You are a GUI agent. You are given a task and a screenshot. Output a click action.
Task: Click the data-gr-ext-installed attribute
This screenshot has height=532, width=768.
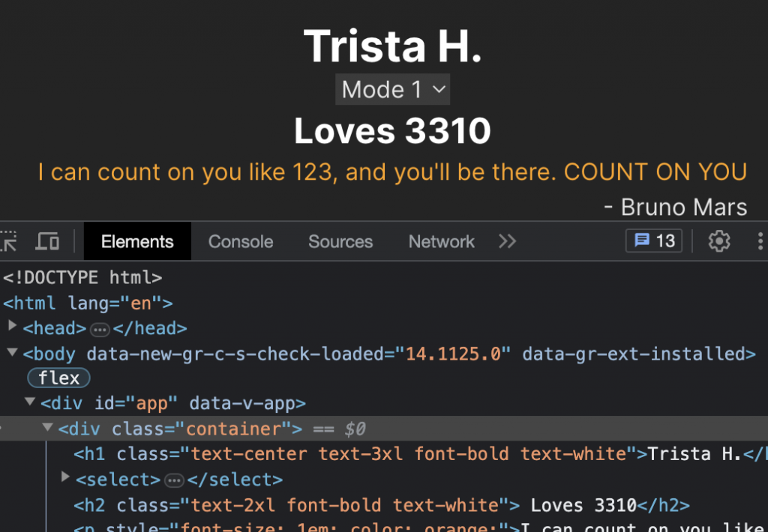click(x=634, y=354)
